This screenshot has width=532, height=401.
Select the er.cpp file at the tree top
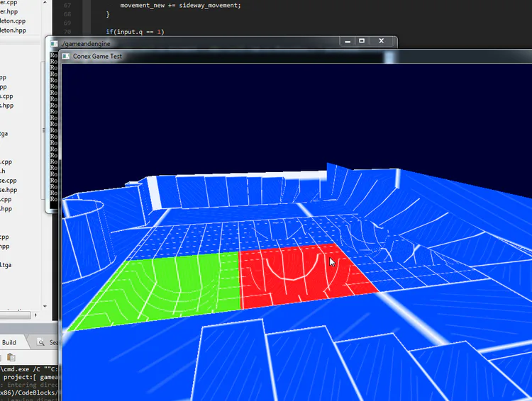pyautogui.click(x=9, y=3)
